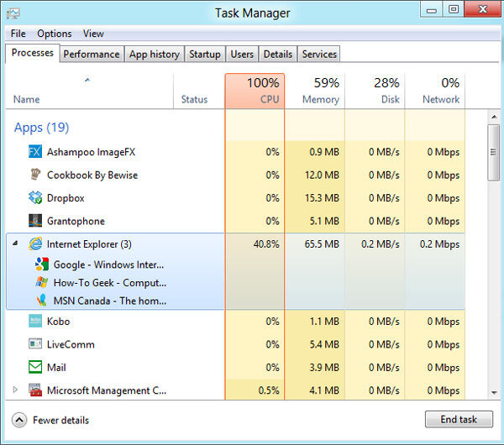Viewport: 504px width, 445px height.
Task: Click the scrollbar up arrow
Action: pyautogui.click(x=494, y=117)
